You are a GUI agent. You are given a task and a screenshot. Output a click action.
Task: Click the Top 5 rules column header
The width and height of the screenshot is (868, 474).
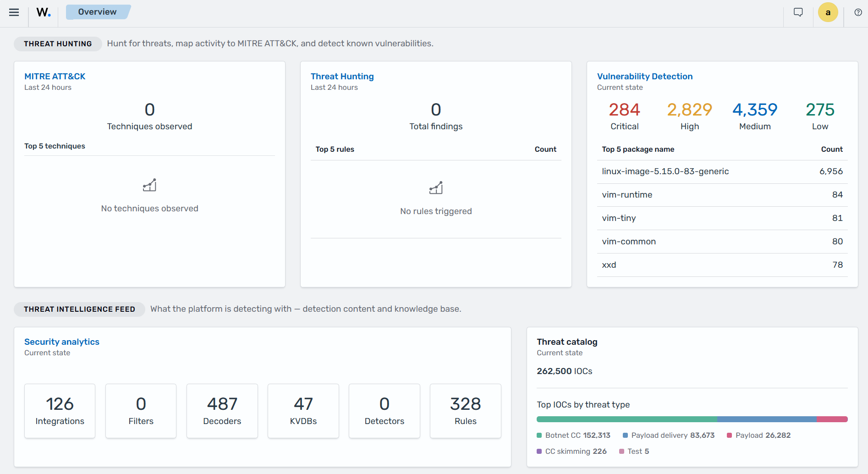(335, 149)
